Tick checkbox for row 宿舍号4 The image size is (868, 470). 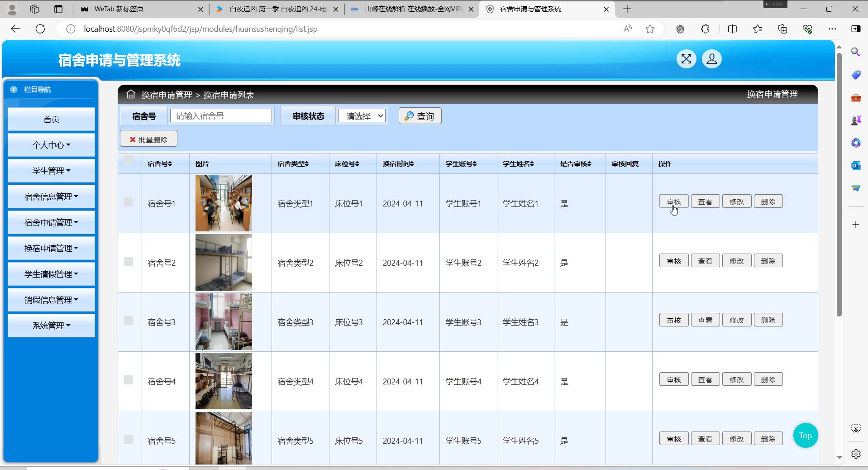[129, 380]
